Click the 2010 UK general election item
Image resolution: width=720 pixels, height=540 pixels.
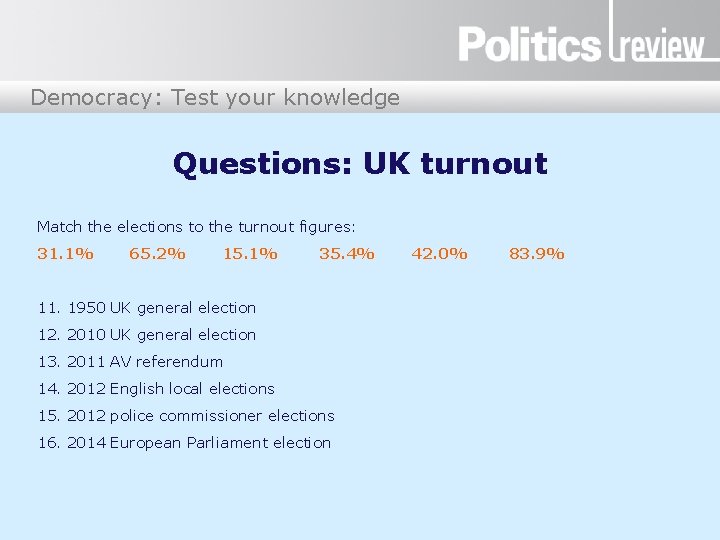pyautogui.click(x=147, y=335)
